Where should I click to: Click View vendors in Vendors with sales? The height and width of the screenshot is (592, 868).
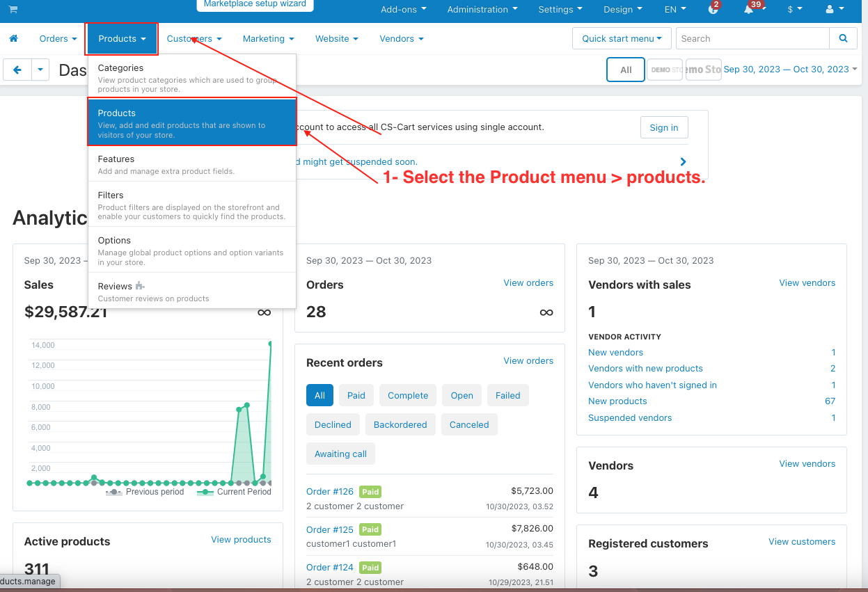807,283
